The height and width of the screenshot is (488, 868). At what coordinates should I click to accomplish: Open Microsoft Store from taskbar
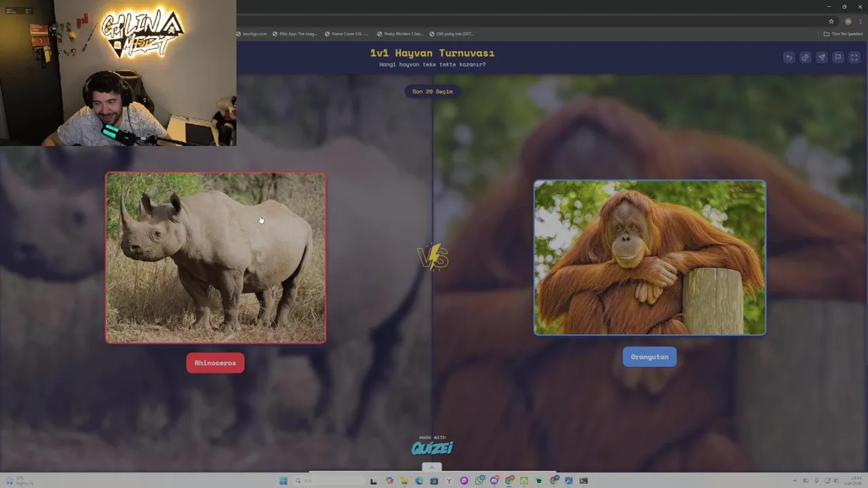pos(434,481)
